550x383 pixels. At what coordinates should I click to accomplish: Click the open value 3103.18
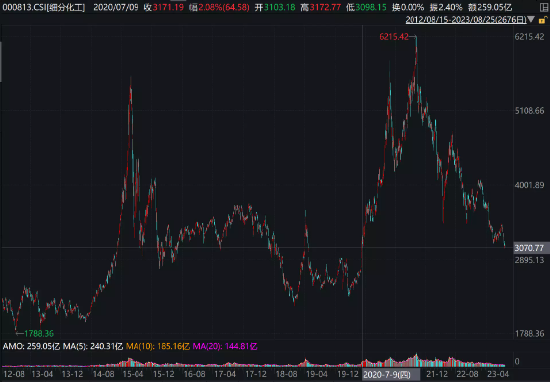280,7
